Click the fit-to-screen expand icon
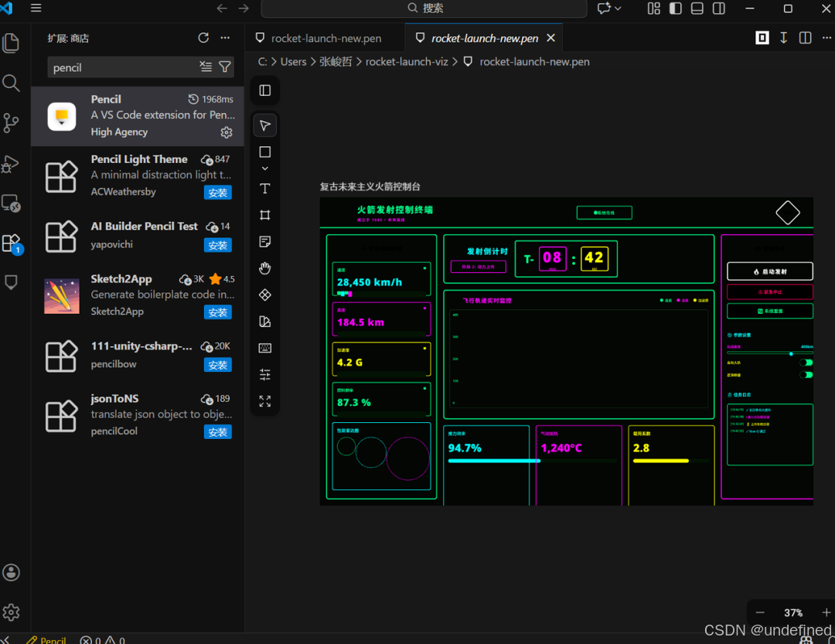Viewport: 835px width, 644px height. (x=265, y=401)
